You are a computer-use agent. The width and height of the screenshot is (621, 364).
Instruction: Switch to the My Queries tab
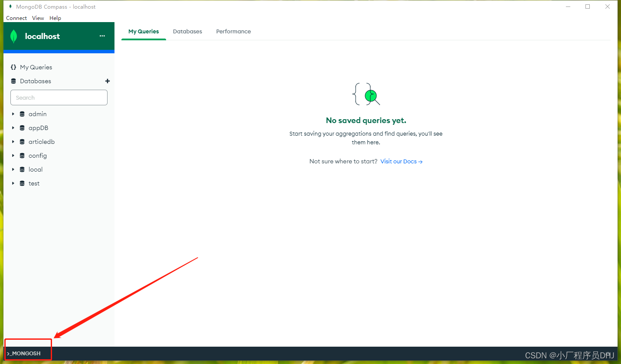[144, 32]
